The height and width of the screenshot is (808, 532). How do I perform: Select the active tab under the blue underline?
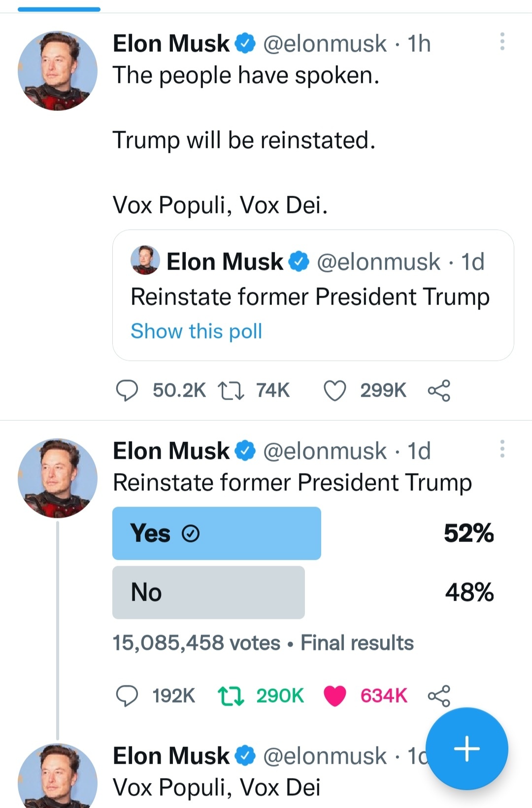59,9
